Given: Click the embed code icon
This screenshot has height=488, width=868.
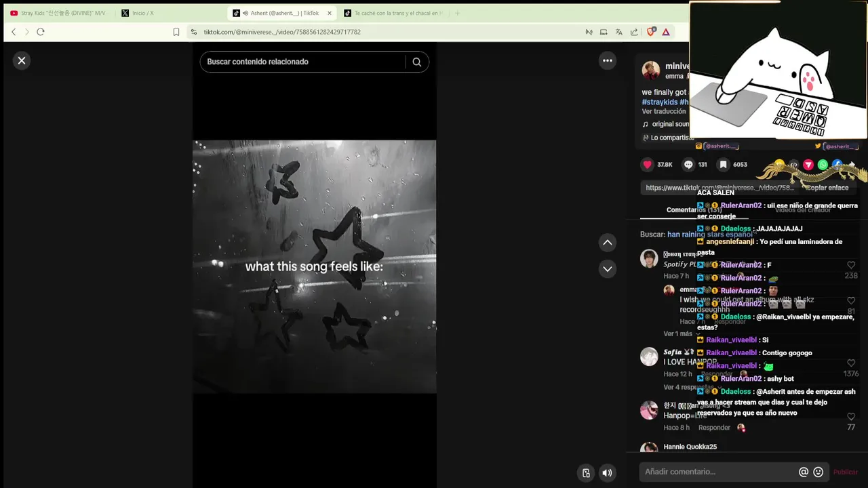Looking at the screenshot, I should (x=793, y=165).
